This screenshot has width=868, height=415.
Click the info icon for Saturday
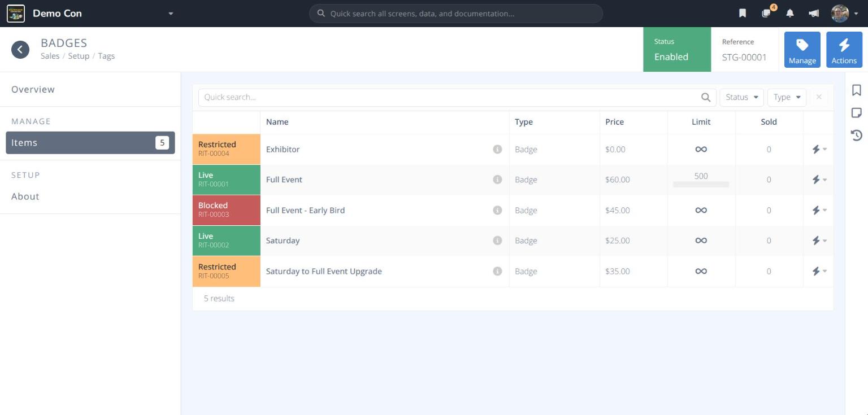click(497, 241)
